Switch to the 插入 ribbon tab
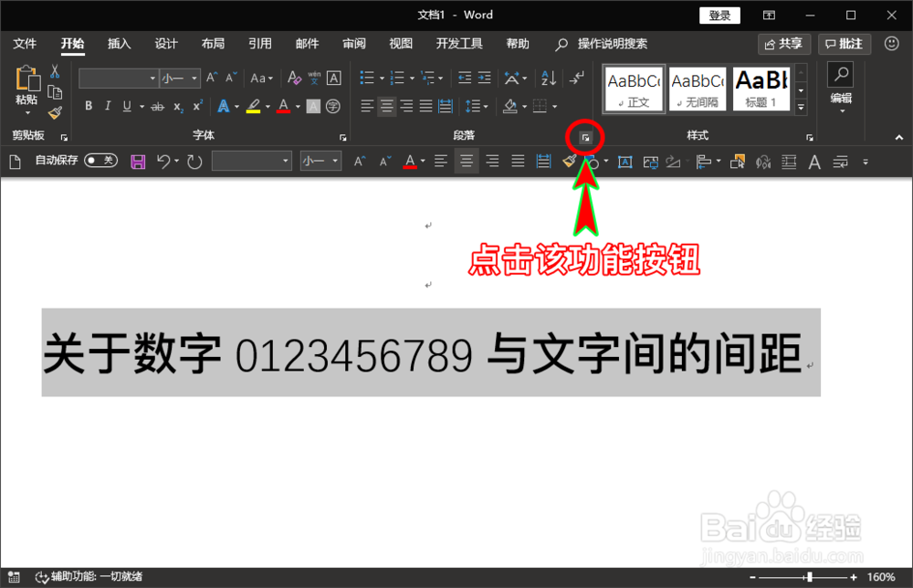Screen dimensions: 913x588 120,42
